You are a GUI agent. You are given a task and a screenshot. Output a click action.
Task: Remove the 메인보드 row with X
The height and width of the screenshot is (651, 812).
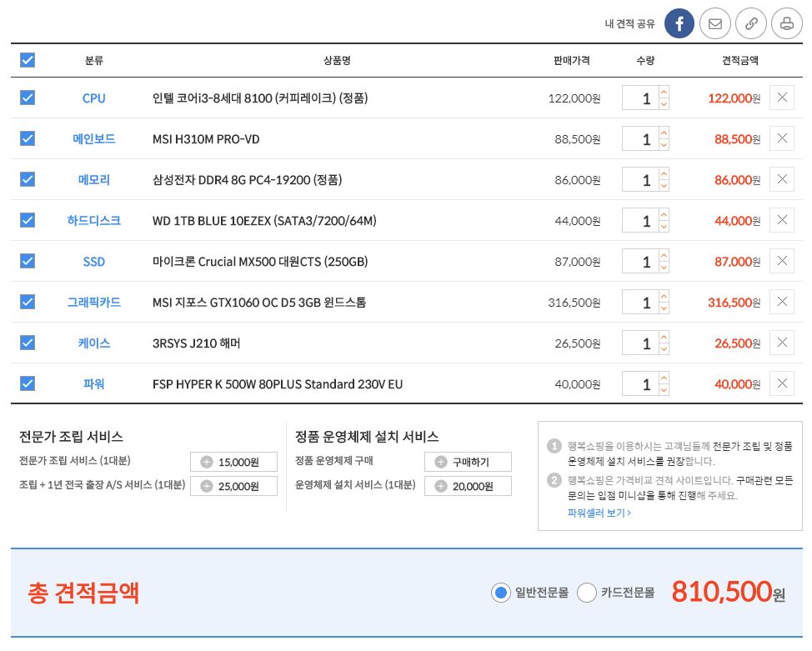click(x=782, y=138)
